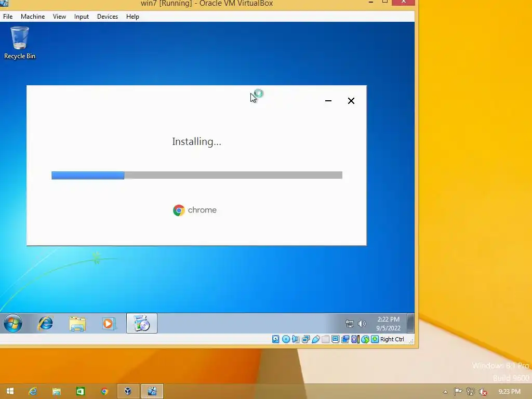Click the VirtualBox mouse integration globe icon
The height and width of the screenshot is (399, 532).
[365, 339]
